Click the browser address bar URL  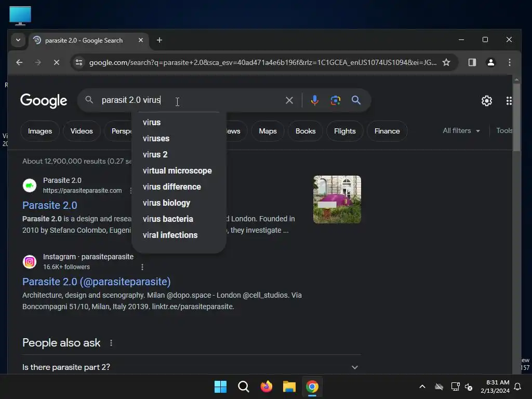[262, 62]
